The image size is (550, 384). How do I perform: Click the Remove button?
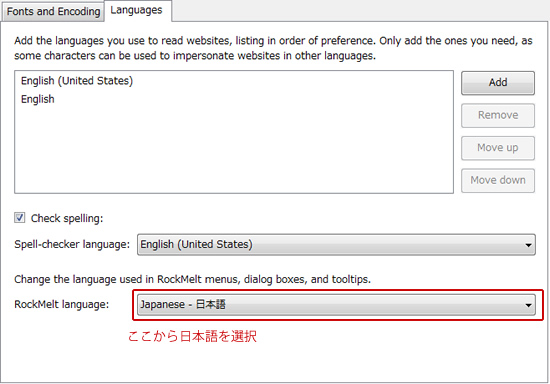point(498,115)
